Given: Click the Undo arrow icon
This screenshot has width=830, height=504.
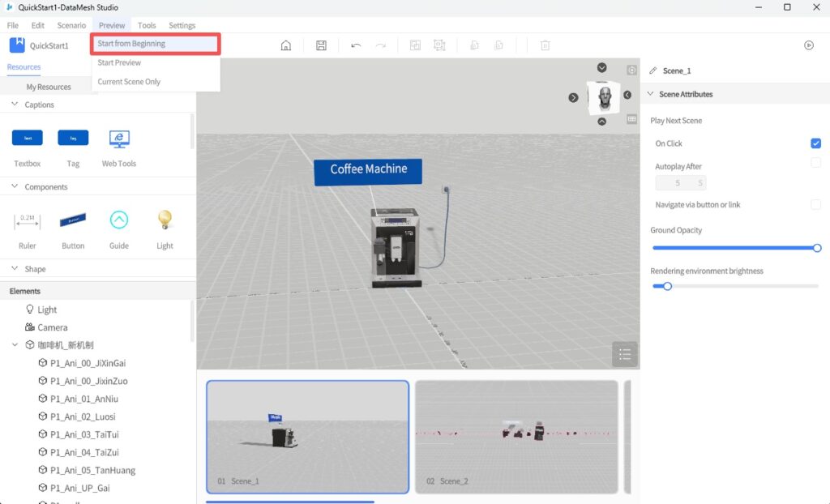Looking at the screenshot, I should click(x=356, y=45).
